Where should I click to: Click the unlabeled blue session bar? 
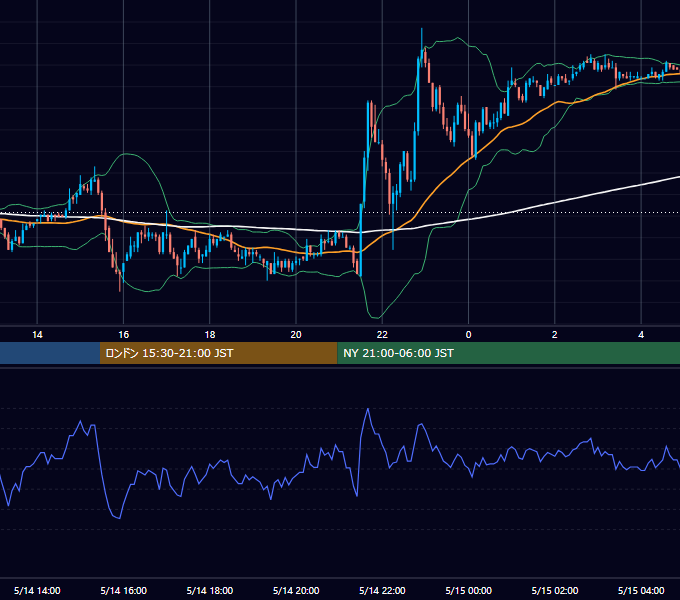point(50,353)
